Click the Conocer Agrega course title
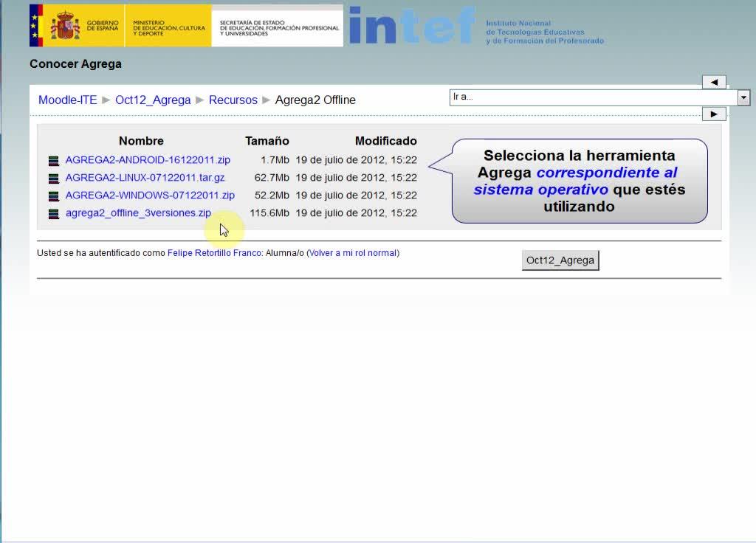The image size is (756, 543). tap(76, 64)
